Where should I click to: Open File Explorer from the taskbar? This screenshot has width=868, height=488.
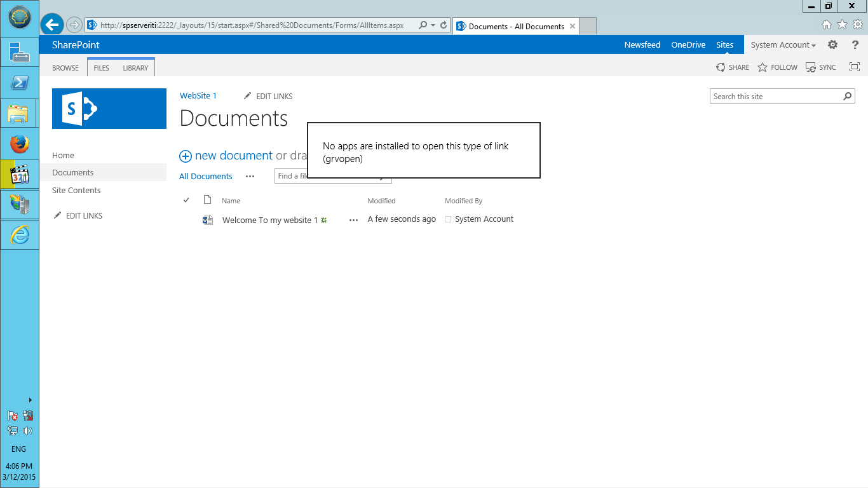[x=18, y=114]
